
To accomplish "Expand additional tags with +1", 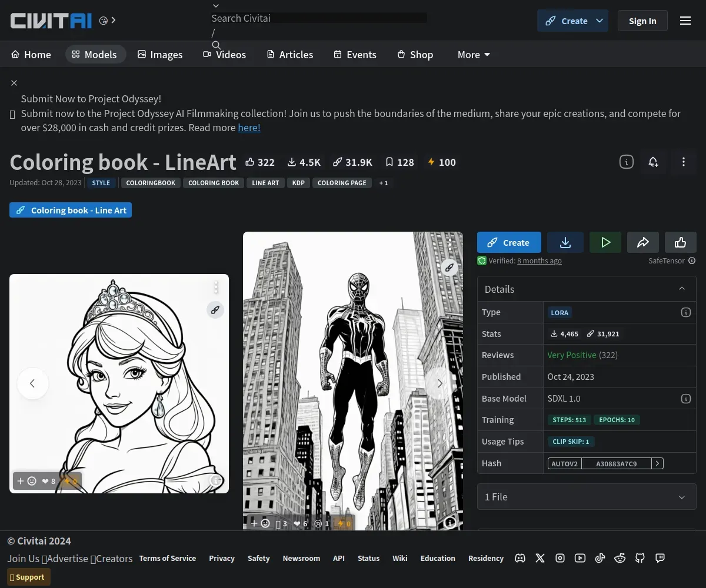I will click(x=384, y=183).
